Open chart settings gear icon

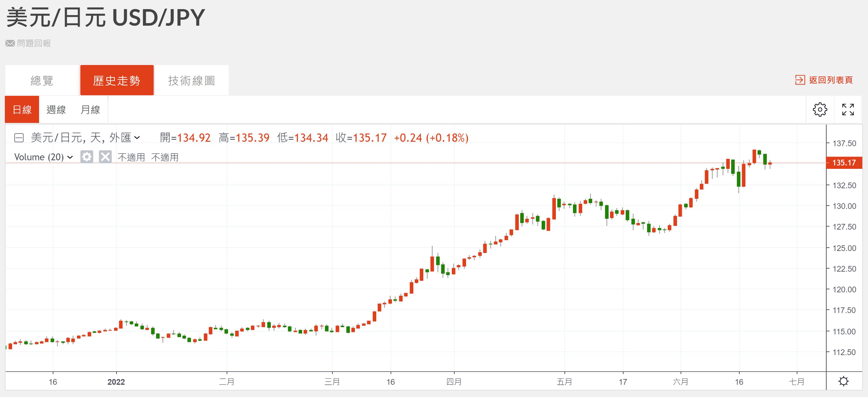(820, 110)
